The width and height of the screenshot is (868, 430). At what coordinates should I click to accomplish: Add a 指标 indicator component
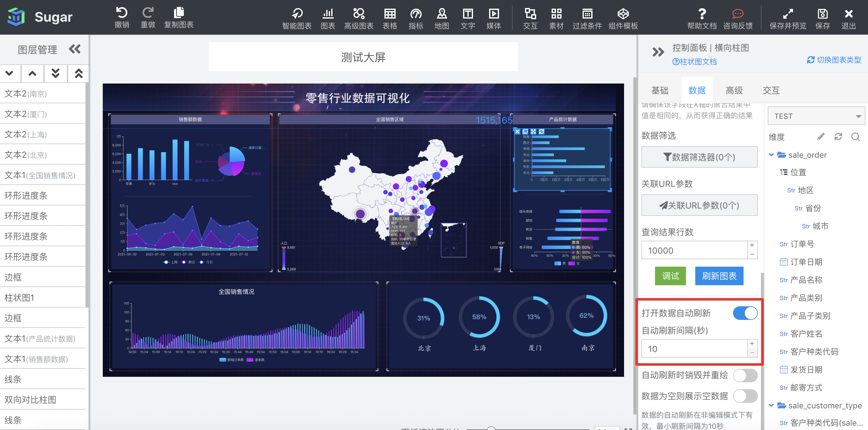(x=415, y=19)
